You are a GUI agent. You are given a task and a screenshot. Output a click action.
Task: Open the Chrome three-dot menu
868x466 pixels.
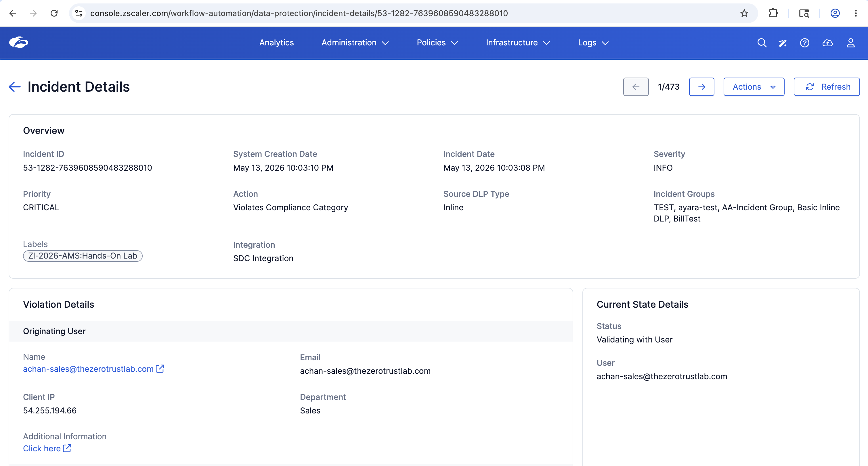tap(856, 13)
